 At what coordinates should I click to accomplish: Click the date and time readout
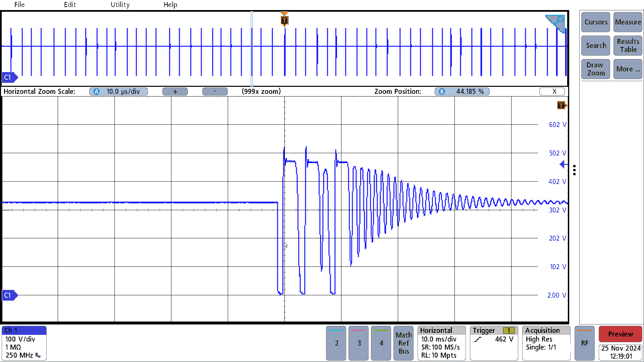(x=621, y=352)
